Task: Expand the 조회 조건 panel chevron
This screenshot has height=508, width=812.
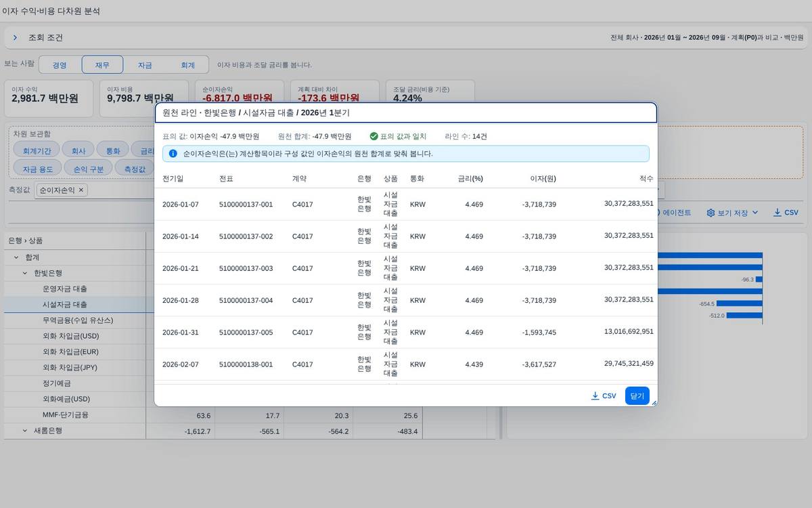Action: click(15, 38)
